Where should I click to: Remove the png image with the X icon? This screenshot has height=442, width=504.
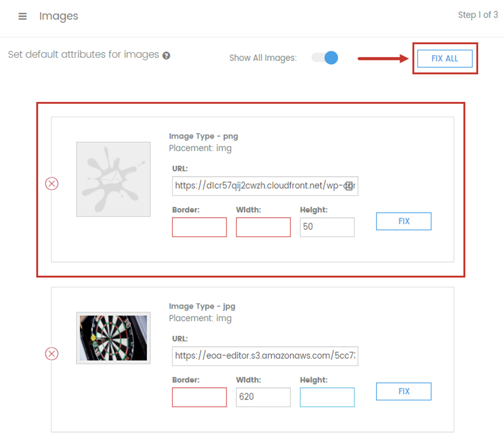[52, 184]
